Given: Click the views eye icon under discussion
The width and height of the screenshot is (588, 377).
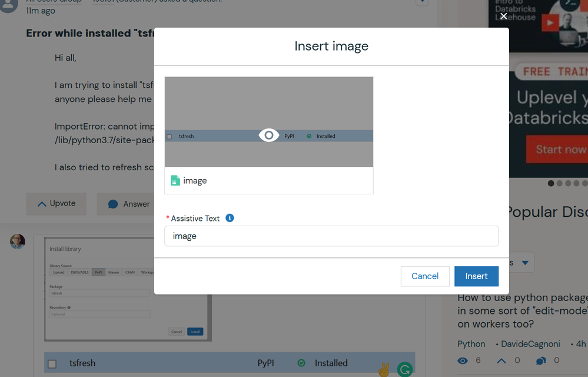Looking at the screenshot, I should (463, 361).
